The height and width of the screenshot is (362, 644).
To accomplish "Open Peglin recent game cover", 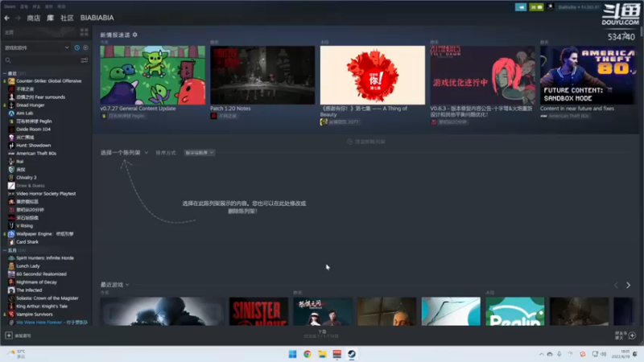I will point(514,311).
